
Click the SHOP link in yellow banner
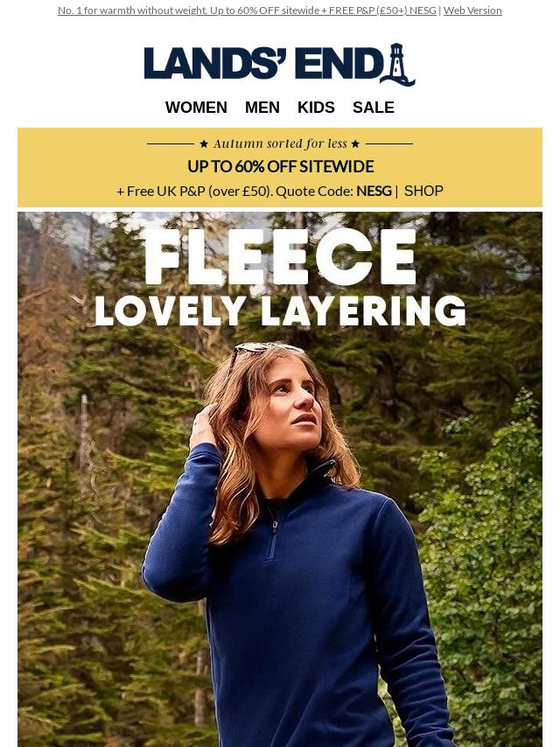(x=423, y=191)
